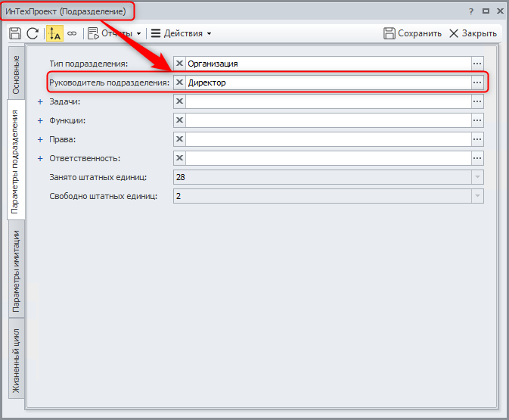Viewport: 509px width, 420px height.
Task: Clear the Тип подразделения value
Action: [x=180, y=64]
